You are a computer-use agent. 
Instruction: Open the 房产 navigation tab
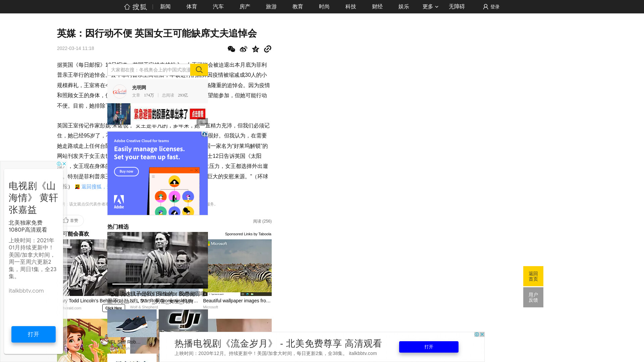pyautogui.click(x=245, y=7)
